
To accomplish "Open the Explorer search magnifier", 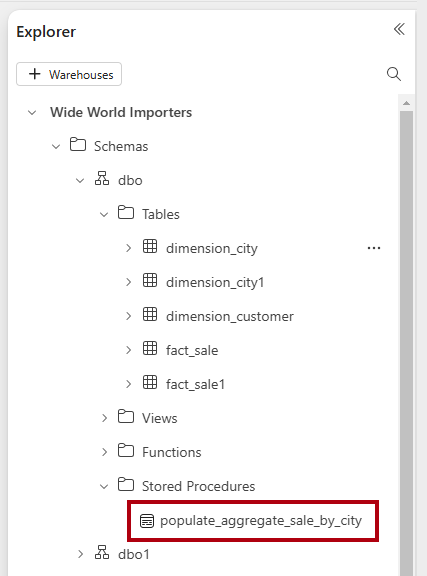I will click(394, 74).
